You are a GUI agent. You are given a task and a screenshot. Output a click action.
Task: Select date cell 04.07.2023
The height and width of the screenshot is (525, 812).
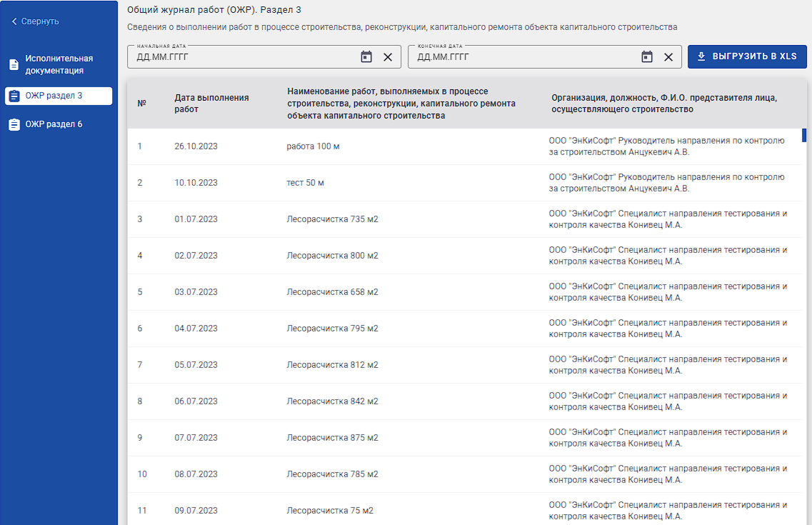[196, 329]
